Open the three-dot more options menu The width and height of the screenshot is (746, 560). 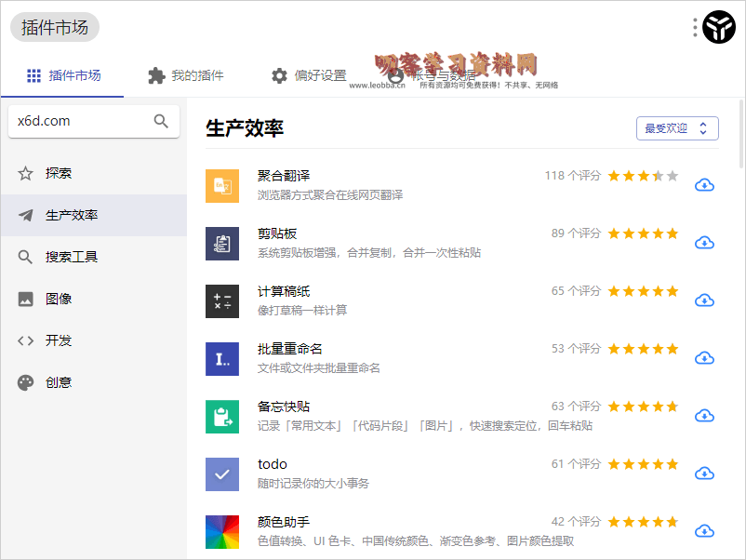tap(695, 28)
